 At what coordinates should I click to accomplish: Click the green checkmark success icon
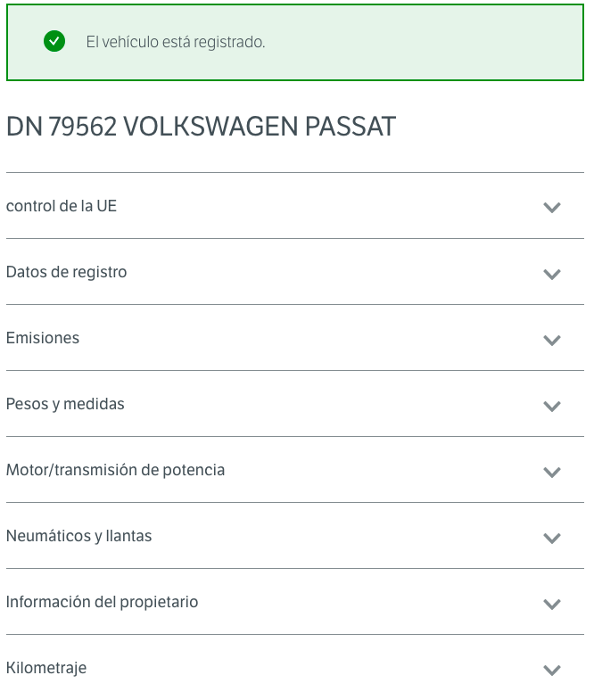(x=54, y=42)
